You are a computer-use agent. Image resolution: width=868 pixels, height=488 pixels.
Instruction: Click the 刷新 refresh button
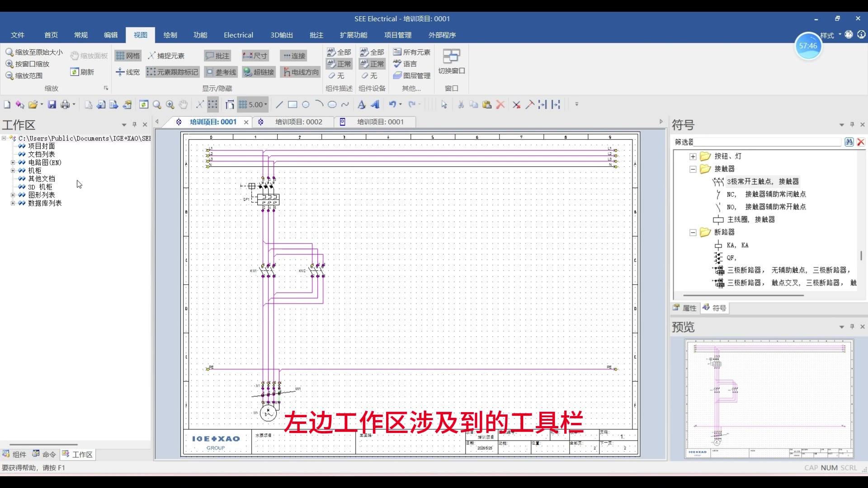pos(82,72)
